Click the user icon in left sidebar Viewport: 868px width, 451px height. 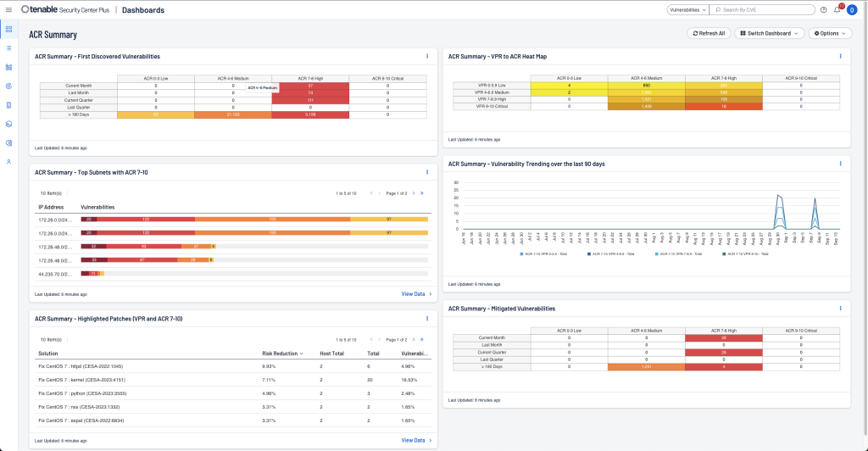pos(8,161)
